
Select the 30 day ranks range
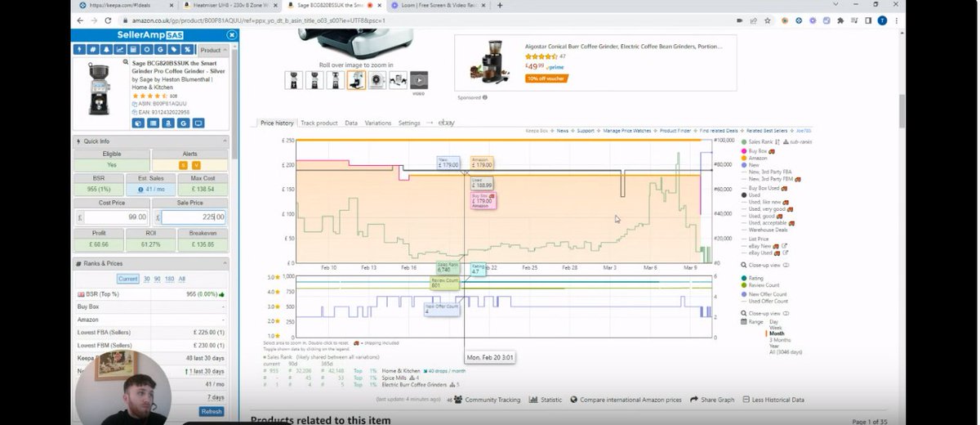(146, 279)
